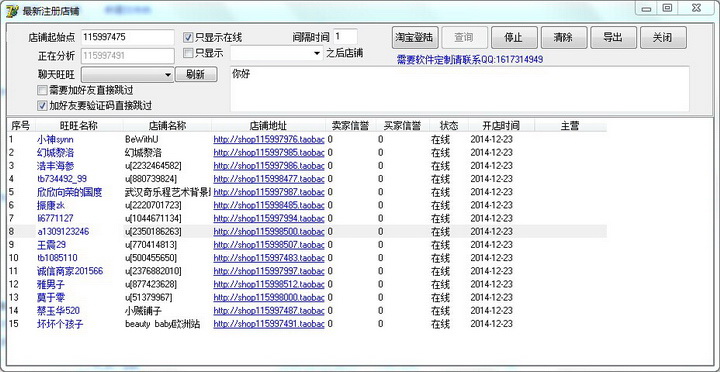The width and height of the screenshot is (720, 372).
Task: Select Wangwang name 坏坏个孩子
Action: 60,324
